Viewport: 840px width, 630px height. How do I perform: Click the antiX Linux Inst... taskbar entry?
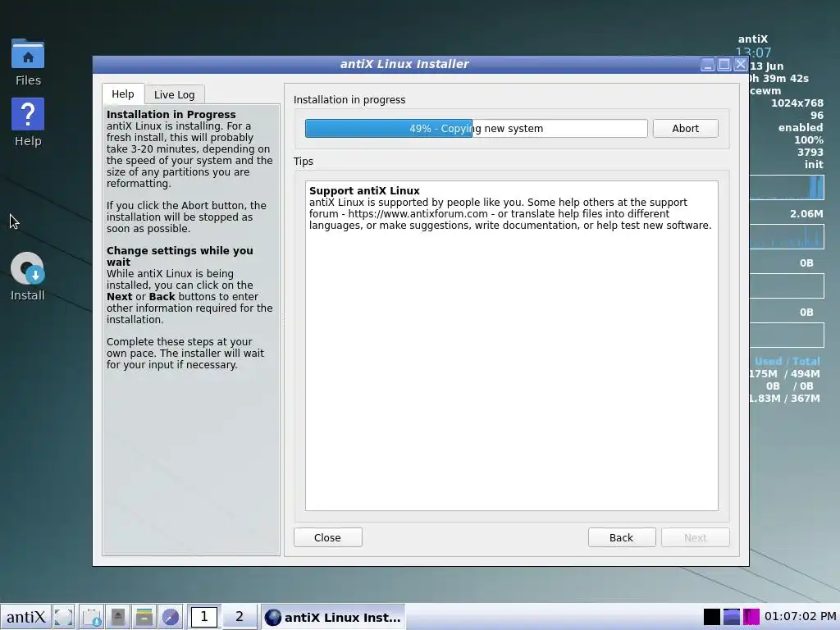(x=333, y=617)
